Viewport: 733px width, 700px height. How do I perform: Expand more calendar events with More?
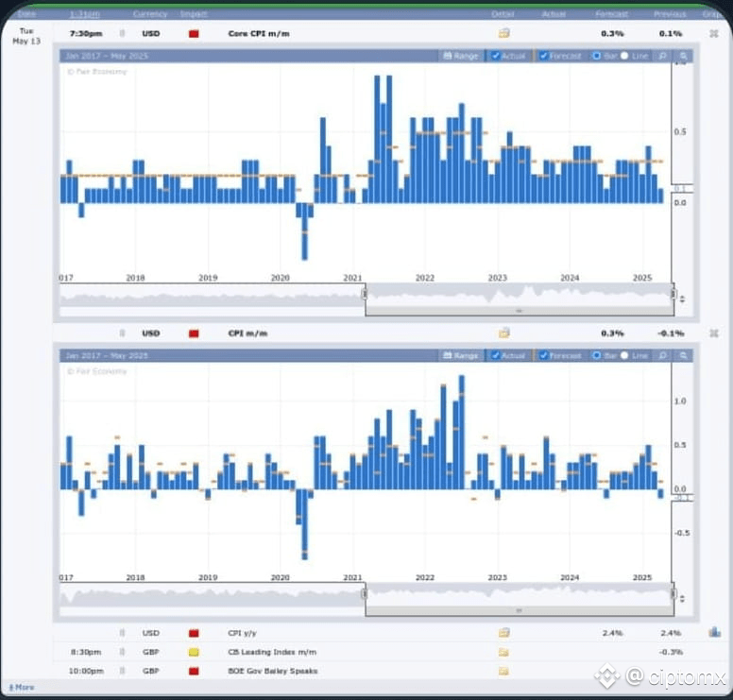[x=22, y=688]
